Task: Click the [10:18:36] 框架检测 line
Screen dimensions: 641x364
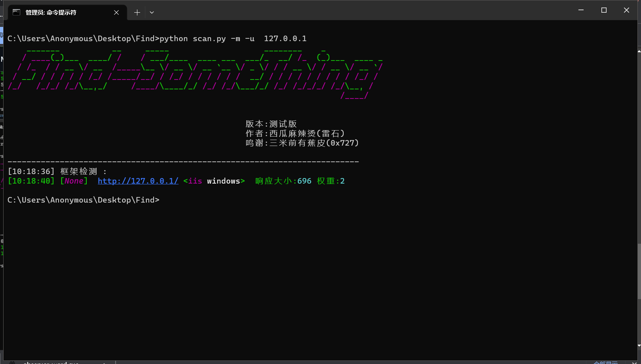Action: [57, 171]
